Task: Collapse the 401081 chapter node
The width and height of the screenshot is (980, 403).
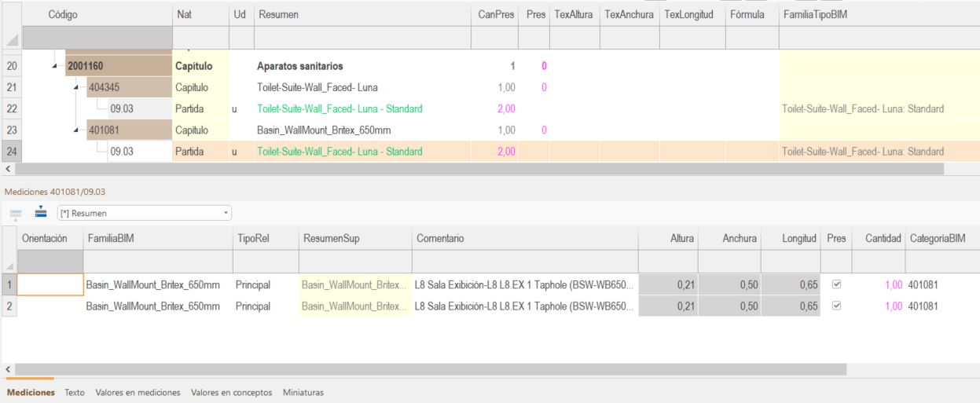Action: [x=76, y=130]
